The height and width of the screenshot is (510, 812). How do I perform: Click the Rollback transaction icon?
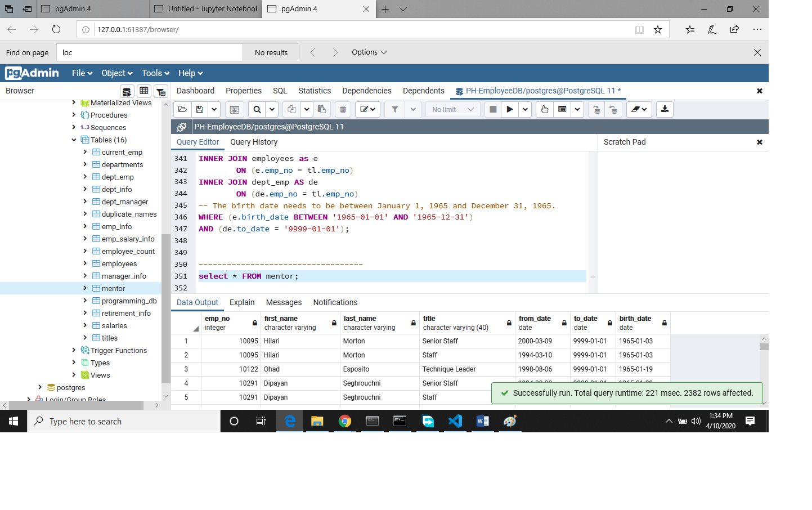[x=613, y=109]
